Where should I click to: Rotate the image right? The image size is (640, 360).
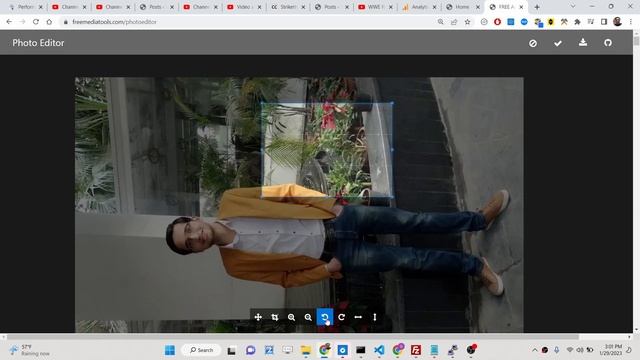(x=342, y=317)
